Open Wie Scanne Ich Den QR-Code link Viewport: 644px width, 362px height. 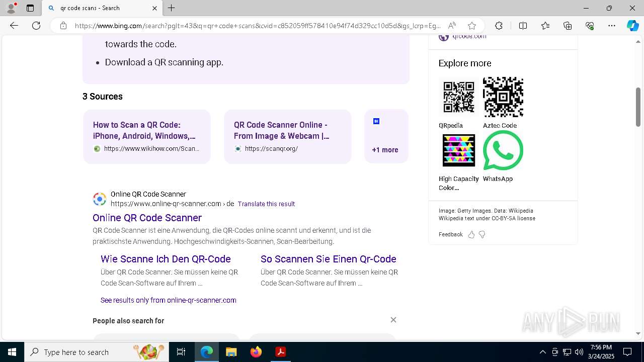pos(166,259)
